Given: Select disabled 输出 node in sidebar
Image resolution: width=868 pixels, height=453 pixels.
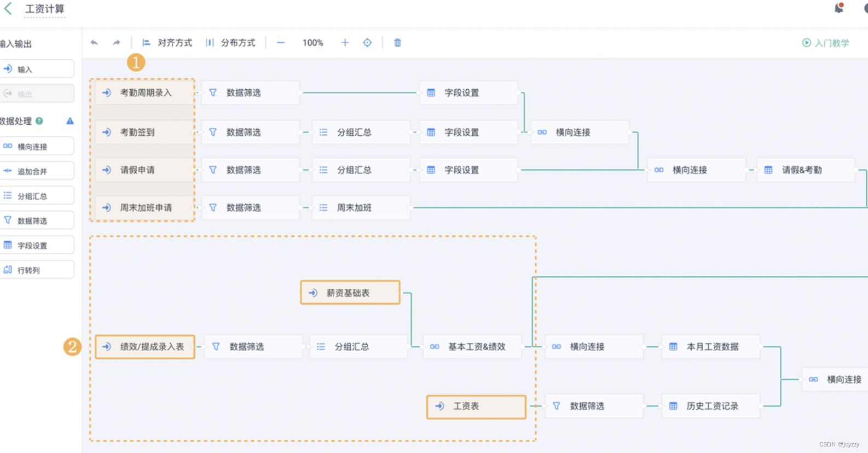Looking at the screenshot, I should [36, 94].
